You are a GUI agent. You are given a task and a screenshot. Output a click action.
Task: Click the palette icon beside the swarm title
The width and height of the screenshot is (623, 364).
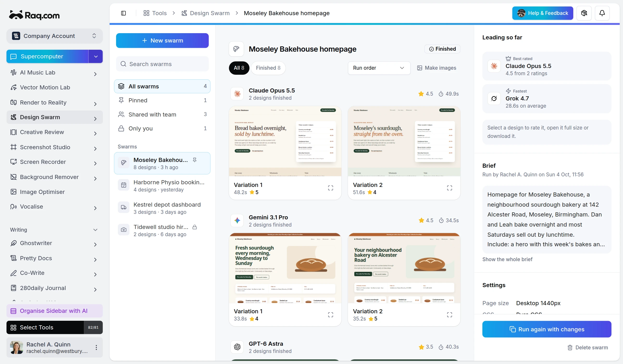236,49
